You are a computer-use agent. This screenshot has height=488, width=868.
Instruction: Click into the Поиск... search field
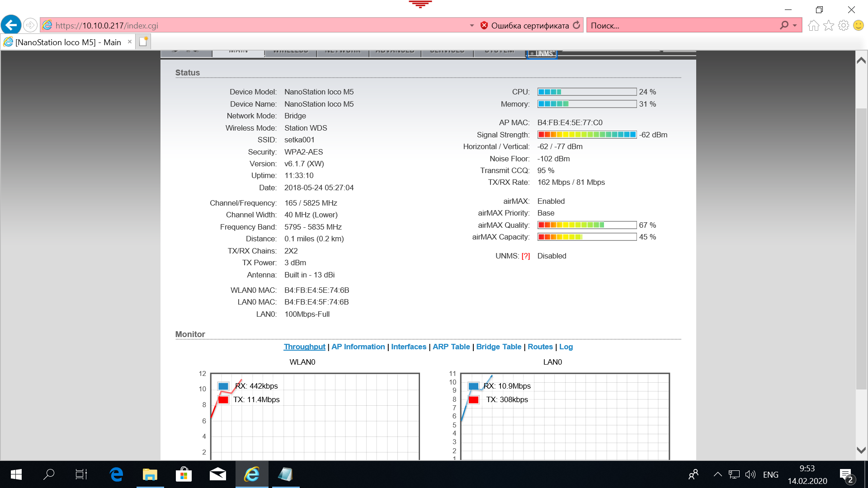683,25
